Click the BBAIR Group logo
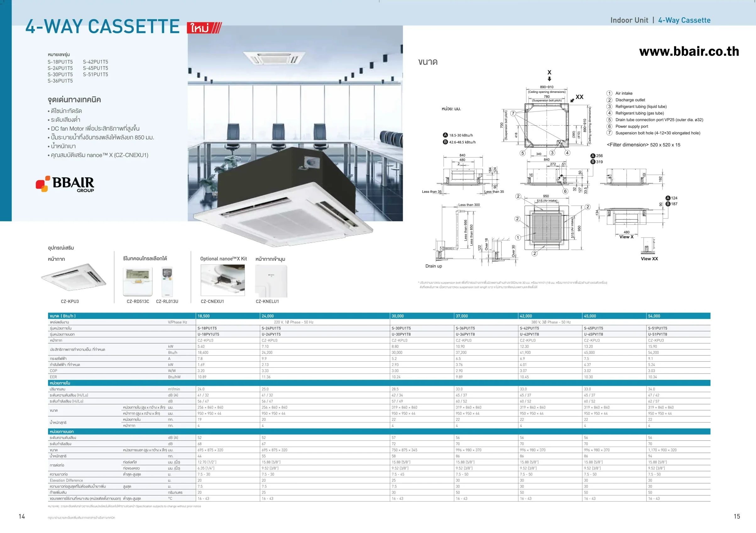The width and height of the screenshot is (756, 533). tap(65, 184)
